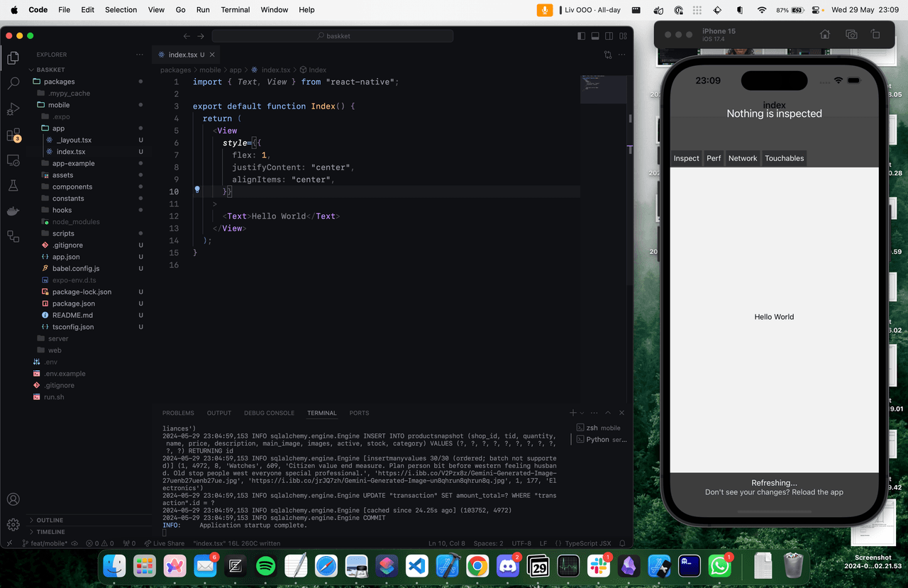Click the TypeScript JSX language mode
This screenshot has height=588, width=908.
(582, 543)
